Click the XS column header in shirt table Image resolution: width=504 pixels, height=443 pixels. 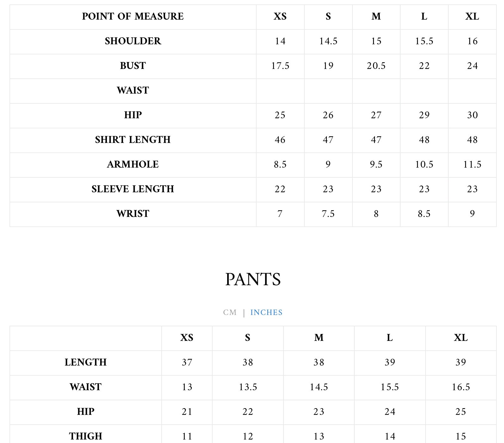(280, 16)
